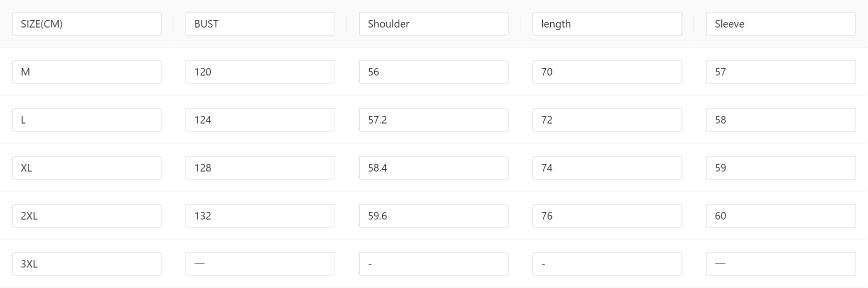Click the length field showing 72
Screen dimensions: 868x288
click(607, 120)
